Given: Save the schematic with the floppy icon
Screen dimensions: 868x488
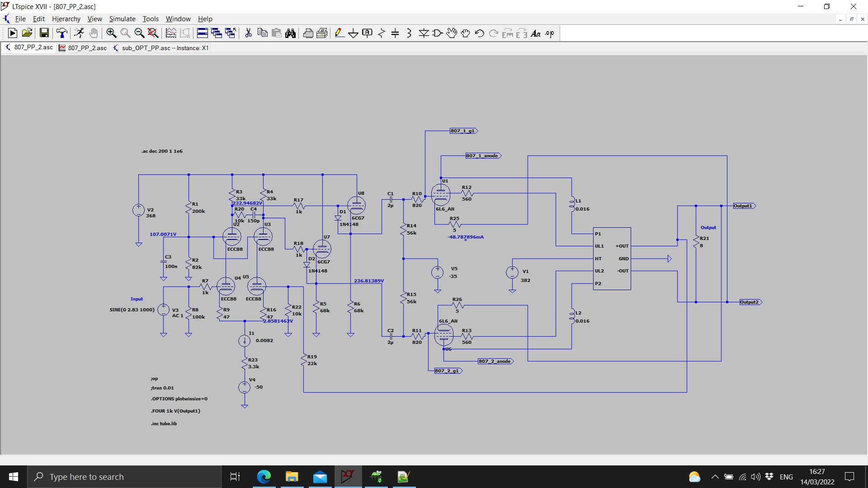Looking at the screenshot, I should 44,33.
